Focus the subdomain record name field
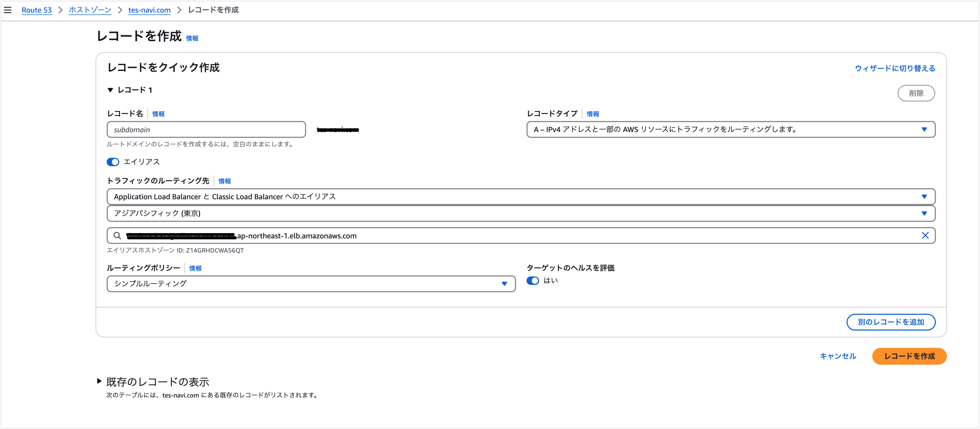This screenshot has width=980, height=429. click(x=206, y=130)
